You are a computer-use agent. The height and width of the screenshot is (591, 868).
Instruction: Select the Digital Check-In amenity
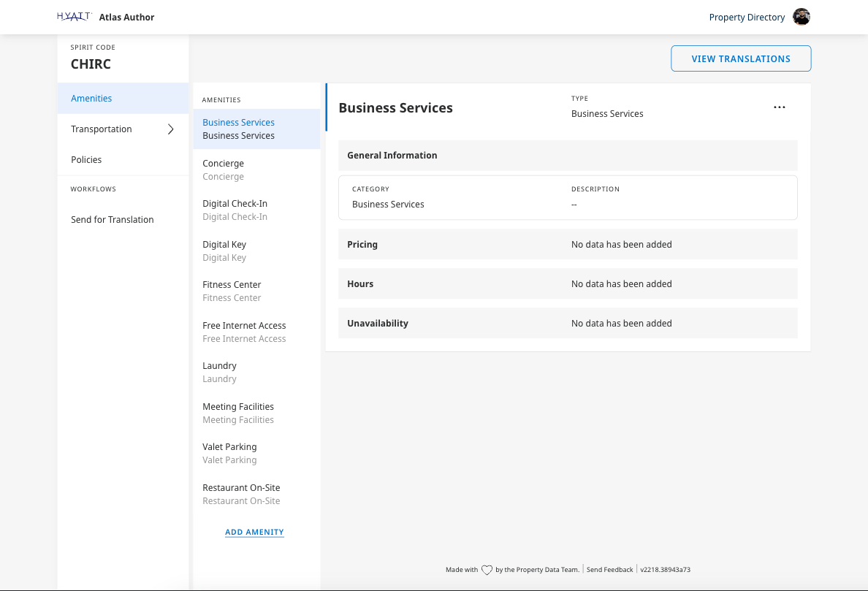[257, 210]
